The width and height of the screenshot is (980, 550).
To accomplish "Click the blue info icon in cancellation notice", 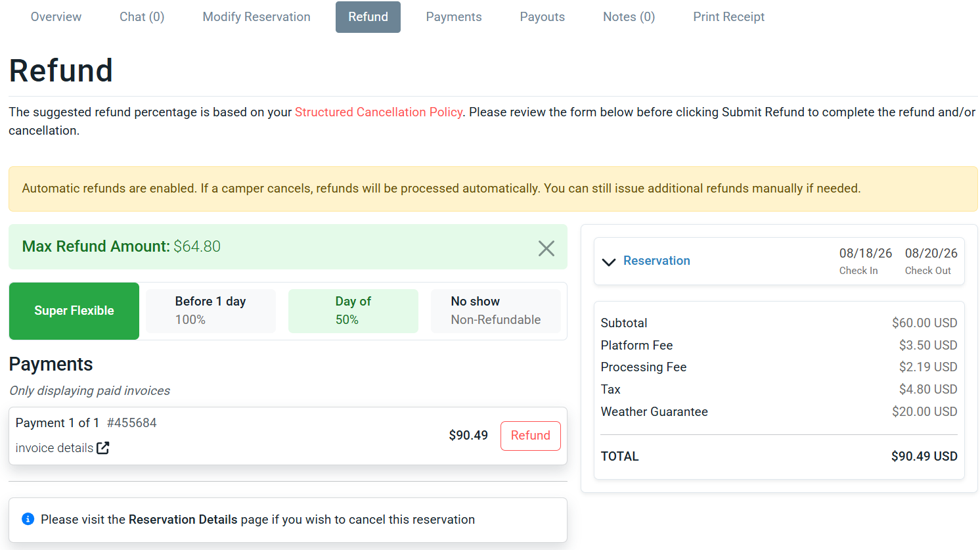I will point(28,519).
